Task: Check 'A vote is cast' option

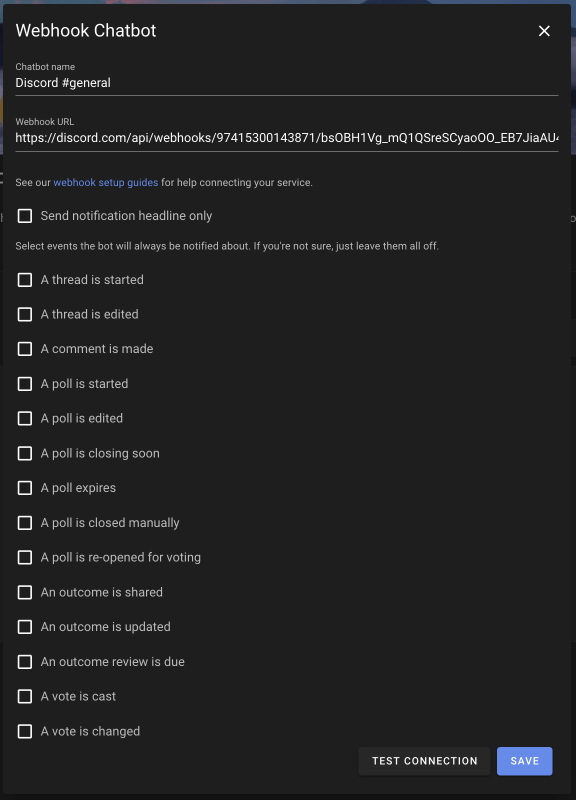Action: point(24,696)
